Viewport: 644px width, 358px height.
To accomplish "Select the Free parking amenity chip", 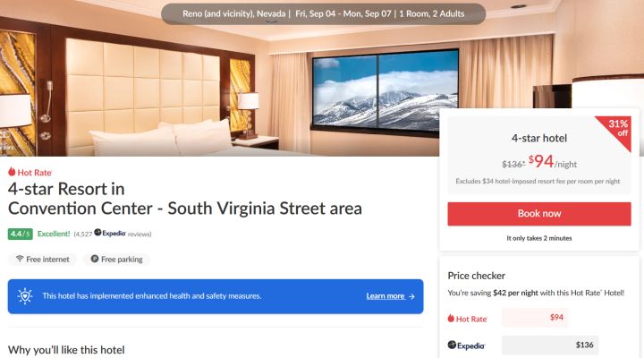I will (116, 259).
